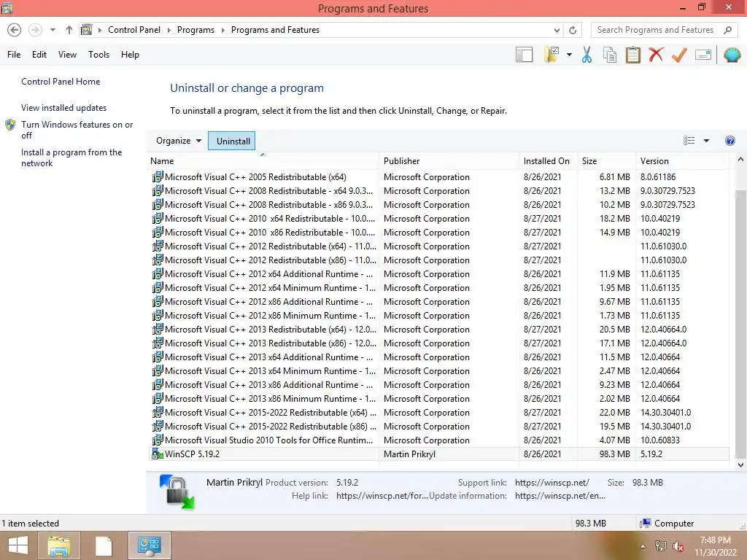Select Visual C++ 2015-2022 Redistributable (x86) row
Screen dimensions: 747x560
(x=438, y=427)
